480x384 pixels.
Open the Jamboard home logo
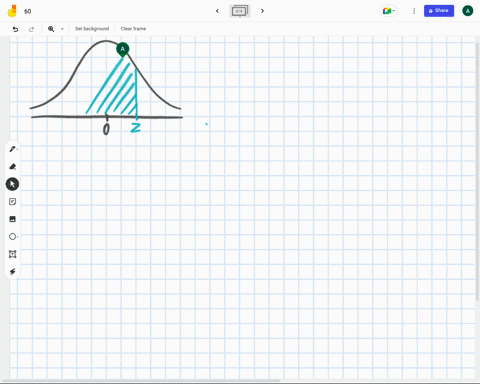pyautogui.click(x=12, y=11)
